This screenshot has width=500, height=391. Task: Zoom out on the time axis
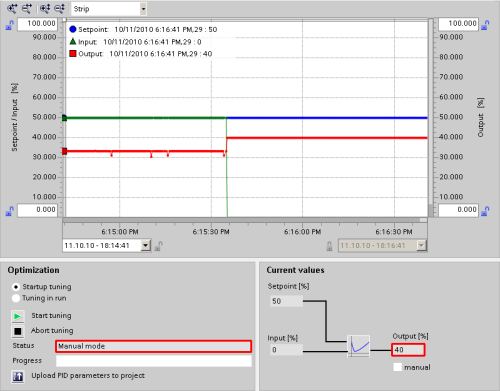pos(27,9)
